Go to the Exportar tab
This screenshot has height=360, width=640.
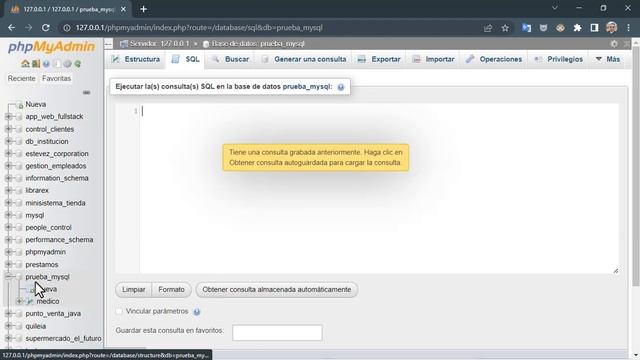379,59
